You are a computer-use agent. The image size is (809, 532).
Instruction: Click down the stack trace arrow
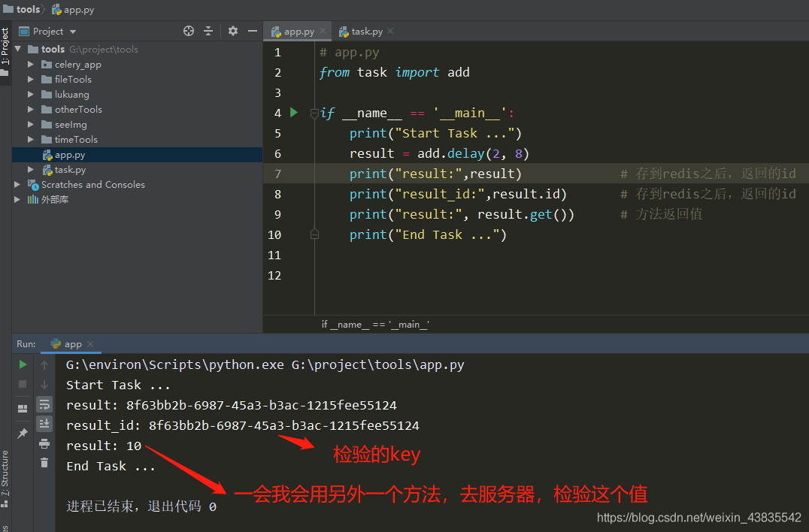(x=44, y=385)
